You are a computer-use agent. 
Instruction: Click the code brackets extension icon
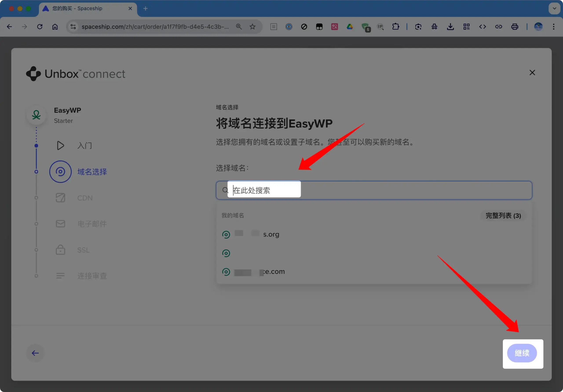point(483,26)
